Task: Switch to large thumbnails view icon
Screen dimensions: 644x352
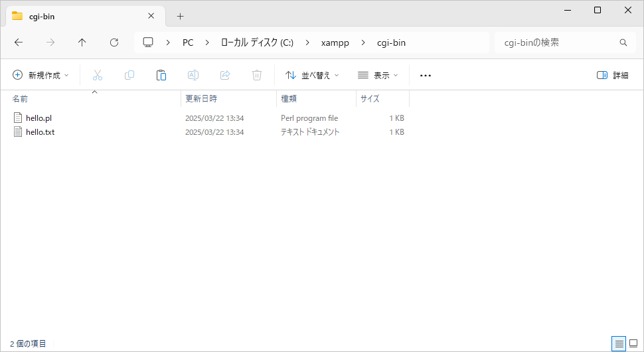Action: coord(633,343)
